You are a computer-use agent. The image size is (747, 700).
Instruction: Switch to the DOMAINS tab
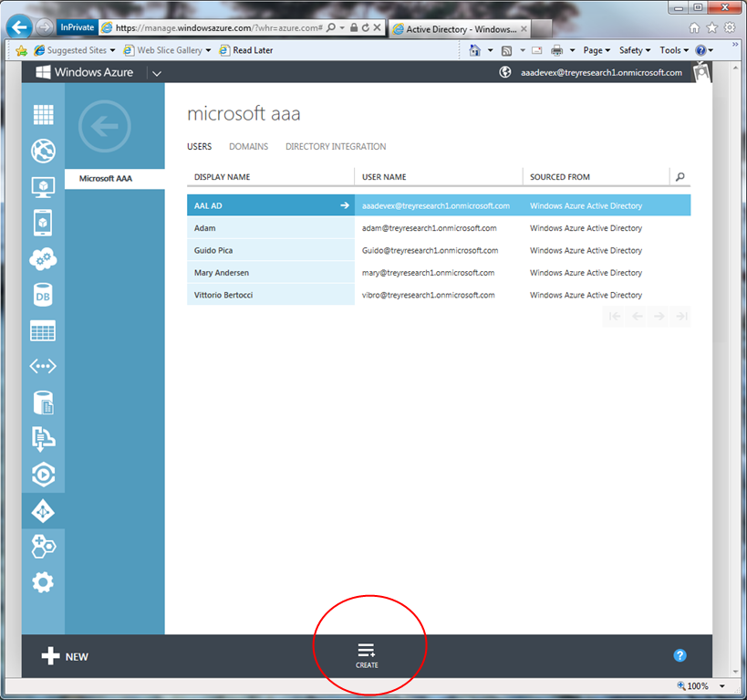pos(249,146)
